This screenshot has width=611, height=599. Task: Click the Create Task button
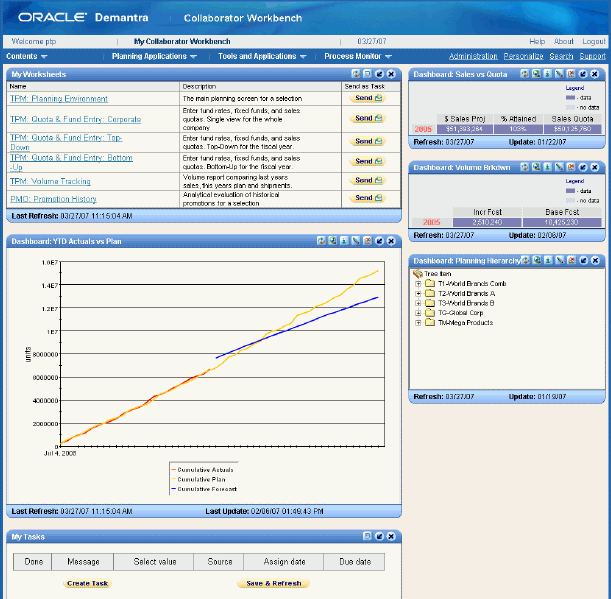coord(87,583)
